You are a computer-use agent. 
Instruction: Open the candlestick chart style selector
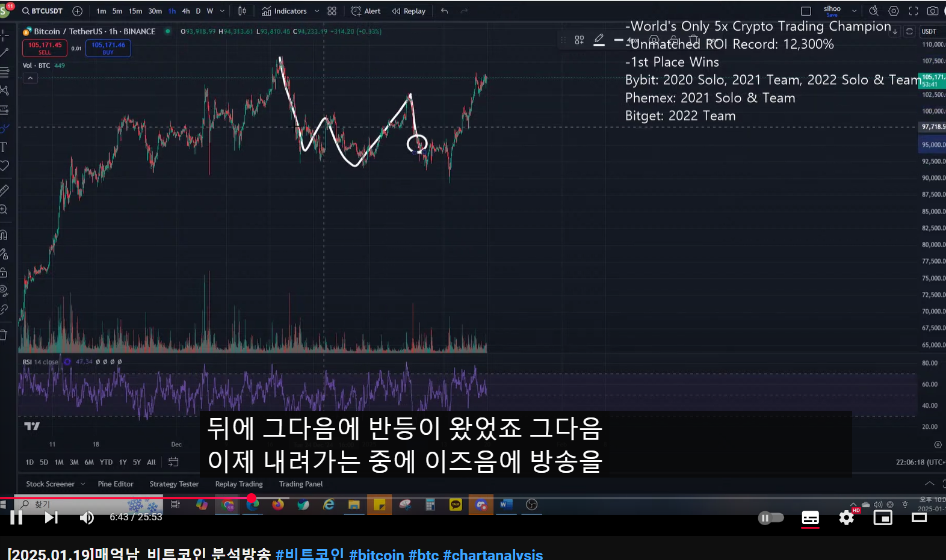tap(242, 11)
